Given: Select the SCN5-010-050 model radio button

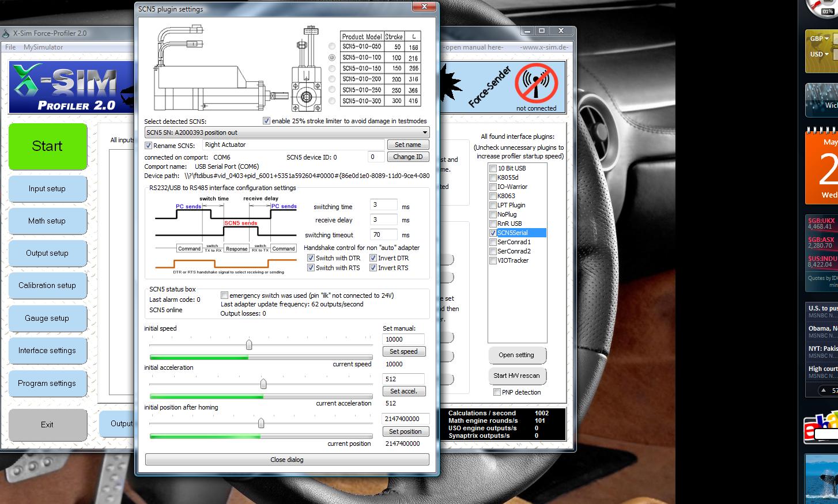Looking at the screenshot, I should pos(332,47).
